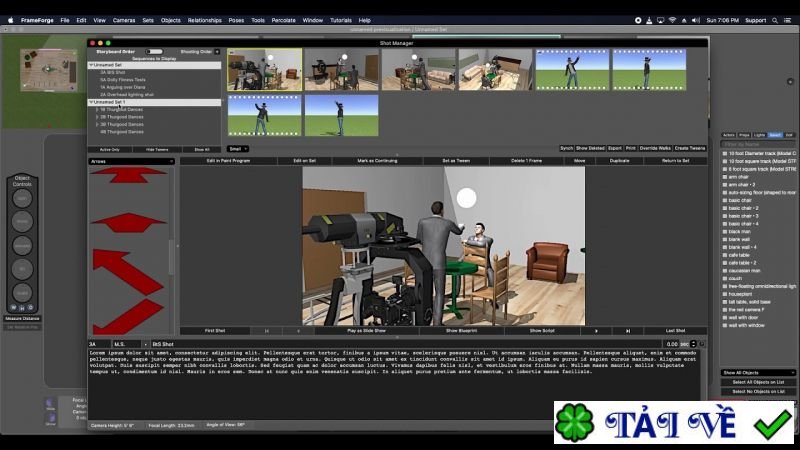Viewport: 800px width, 450px height.
Task: Select the second room shot thumbnail
Action: 342,70
